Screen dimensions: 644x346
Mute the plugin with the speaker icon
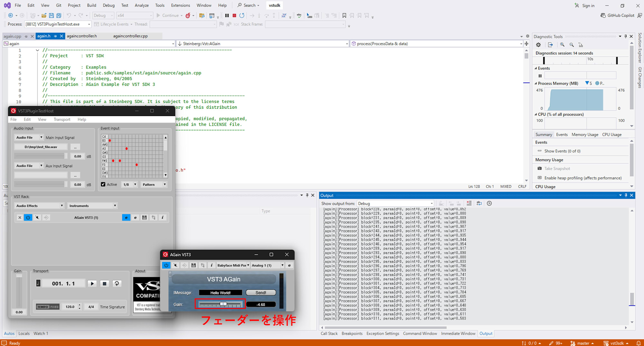coord(37,217)
